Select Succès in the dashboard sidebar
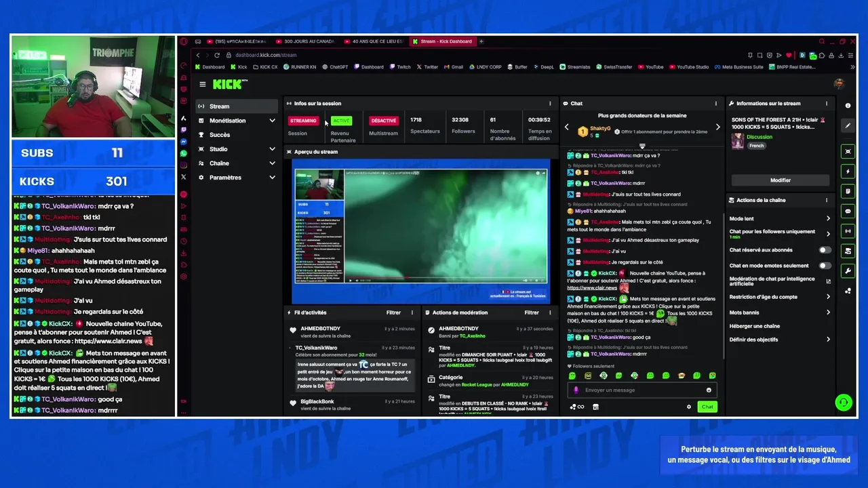The height and width of the screenshot is (488, 868). click(237, 135)
